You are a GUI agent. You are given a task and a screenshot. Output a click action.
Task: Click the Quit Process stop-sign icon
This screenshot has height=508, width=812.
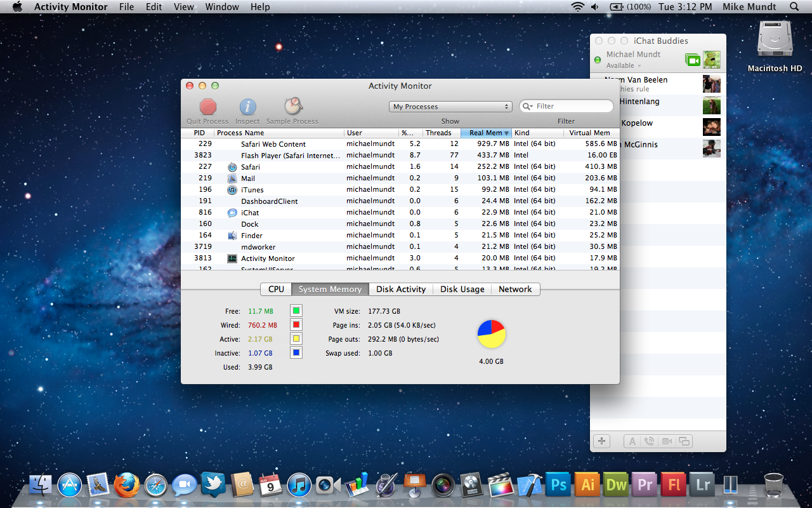tap(208, 107)
